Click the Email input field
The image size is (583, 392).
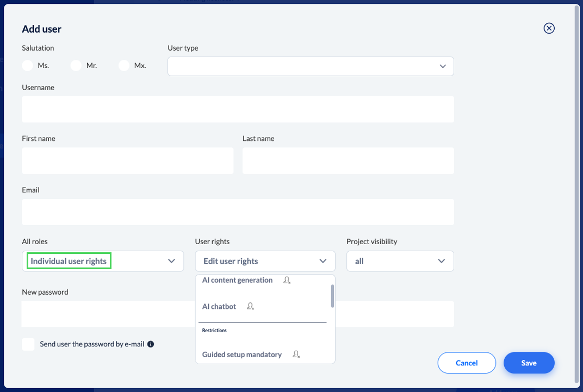coord(238,212)
